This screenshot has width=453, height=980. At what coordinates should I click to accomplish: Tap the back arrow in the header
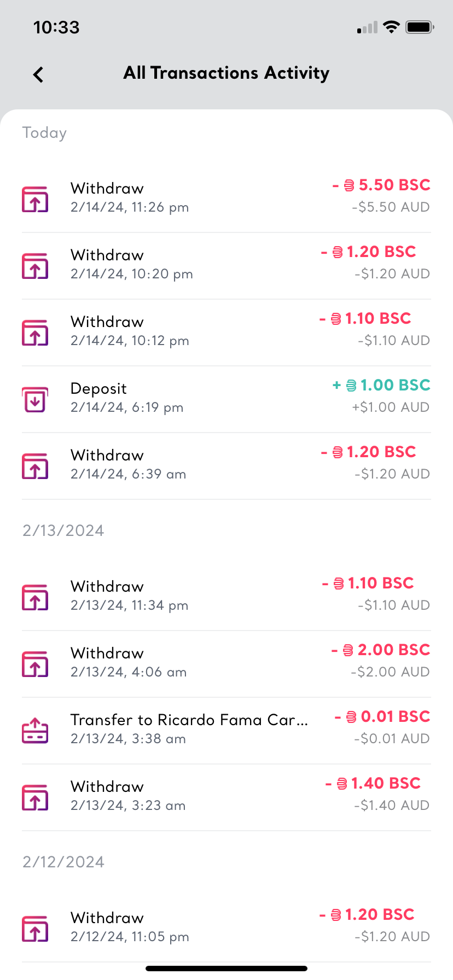(x=38, y=74)
